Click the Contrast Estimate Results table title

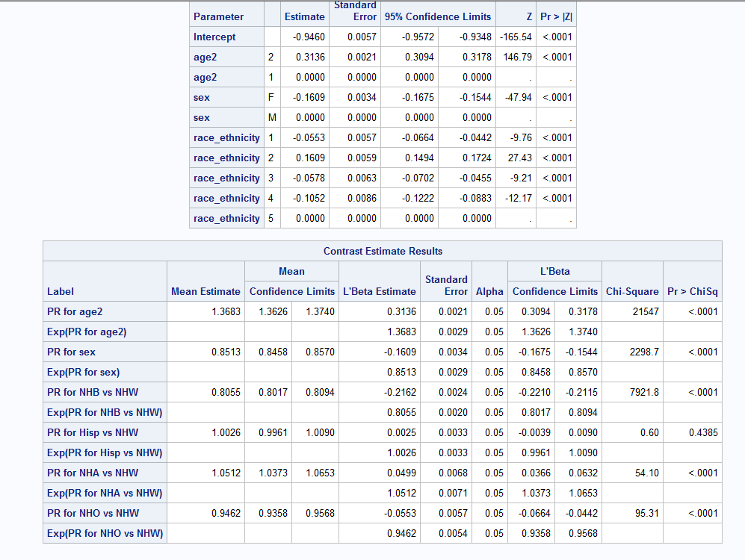pos(383,251)
